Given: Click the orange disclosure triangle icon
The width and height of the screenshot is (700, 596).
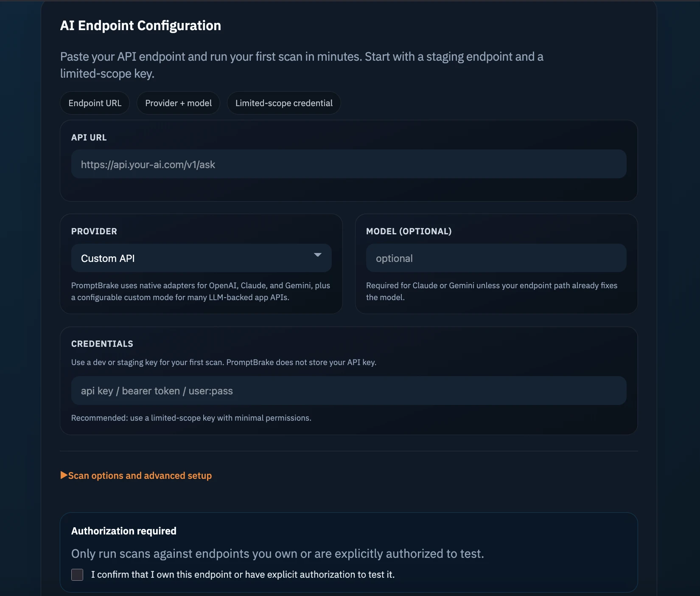Looking at the screenshot, I should (64, 475).
